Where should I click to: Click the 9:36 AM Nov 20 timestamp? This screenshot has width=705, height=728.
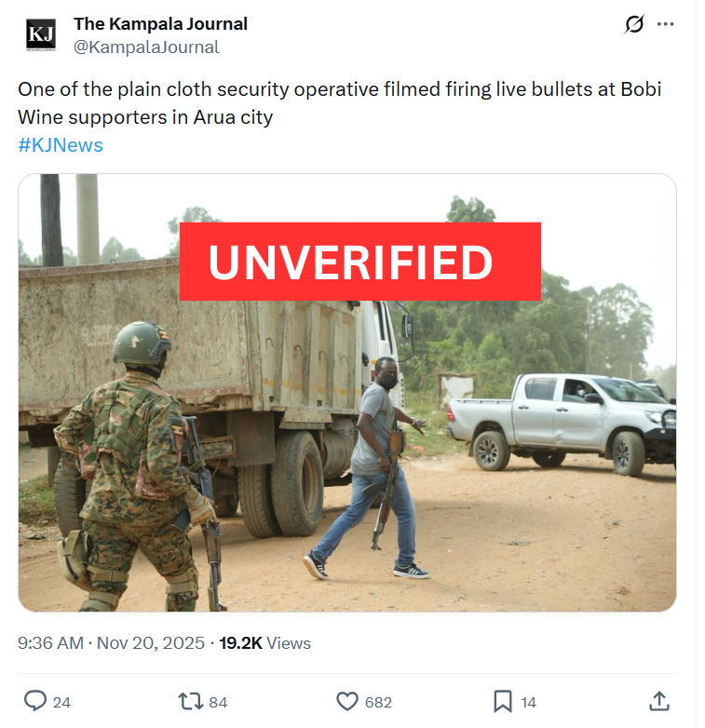click(110, 643)
